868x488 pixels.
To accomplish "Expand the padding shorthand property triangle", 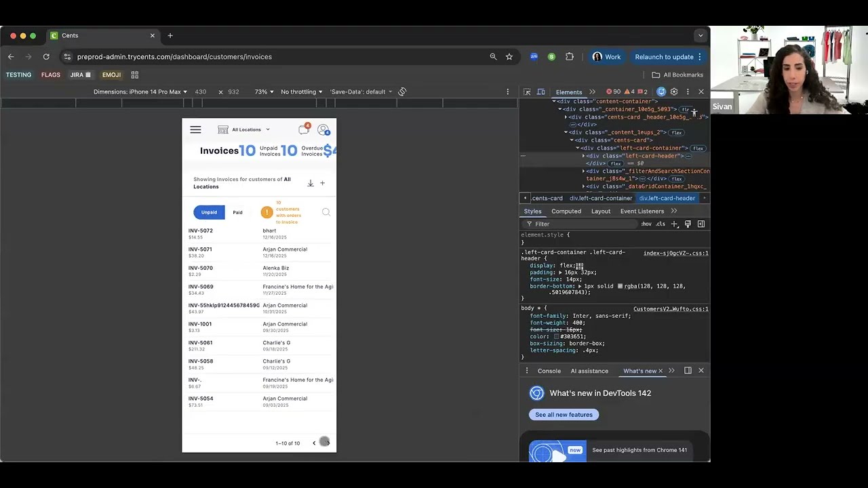I will (560, 272).
